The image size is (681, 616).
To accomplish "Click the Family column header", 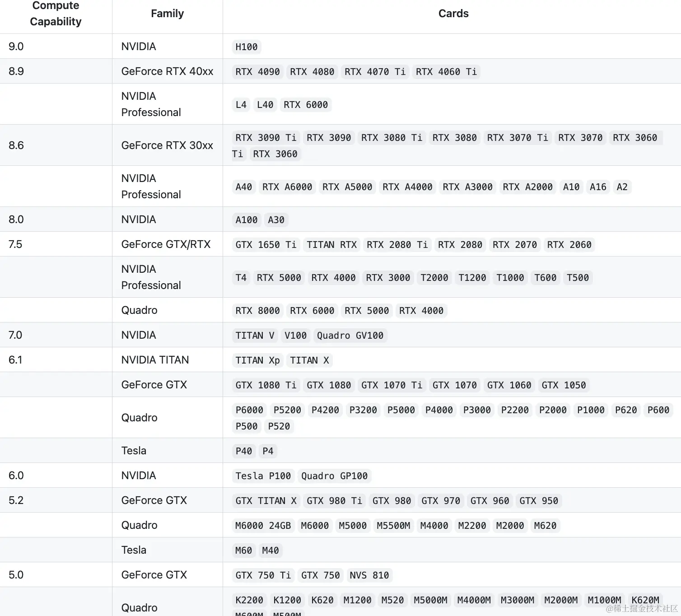I will 167,14.
